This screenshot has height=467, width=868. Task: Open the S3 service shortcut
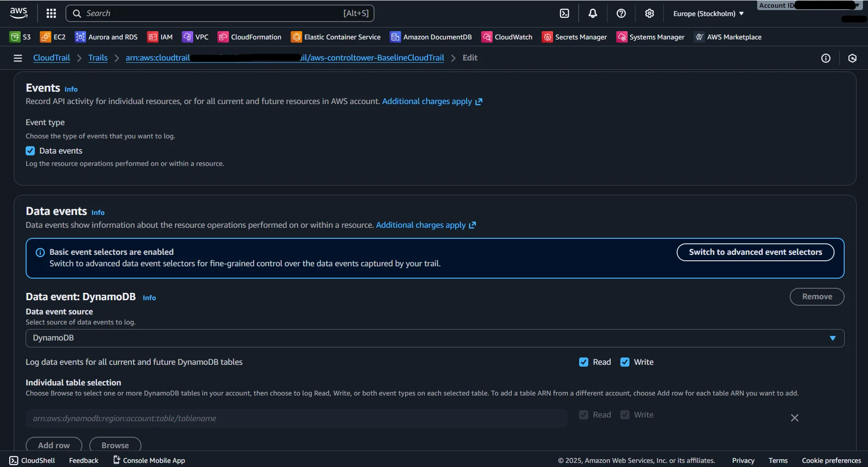click(x=21, y=37)
